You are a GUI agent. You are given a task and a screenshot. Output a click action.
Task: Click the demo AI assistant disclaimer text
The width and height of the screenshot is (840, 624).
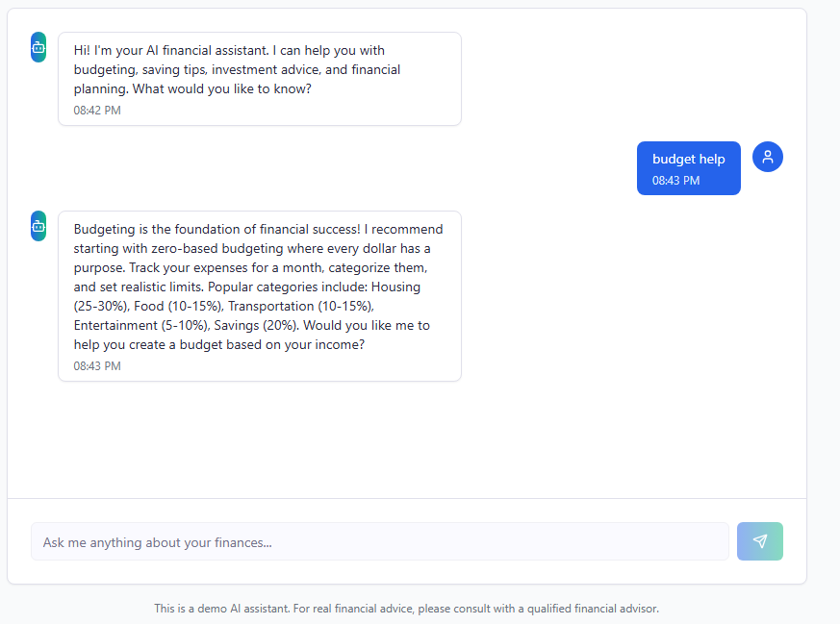pos(407,609)
